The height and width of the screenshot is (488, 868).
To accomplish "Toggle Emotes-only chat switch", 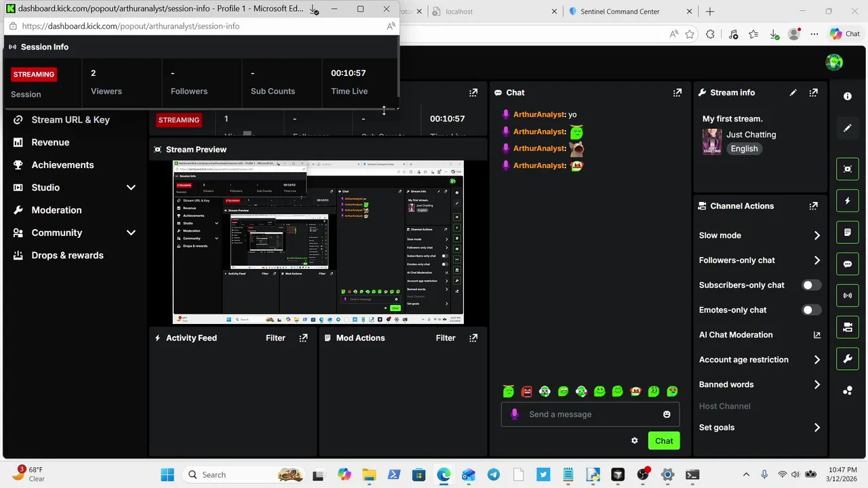I will pos(811,310).
